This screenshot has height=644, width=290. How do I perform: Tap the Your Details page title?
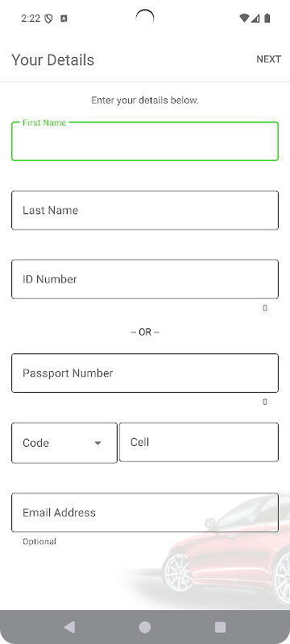(x=52, y=60)
